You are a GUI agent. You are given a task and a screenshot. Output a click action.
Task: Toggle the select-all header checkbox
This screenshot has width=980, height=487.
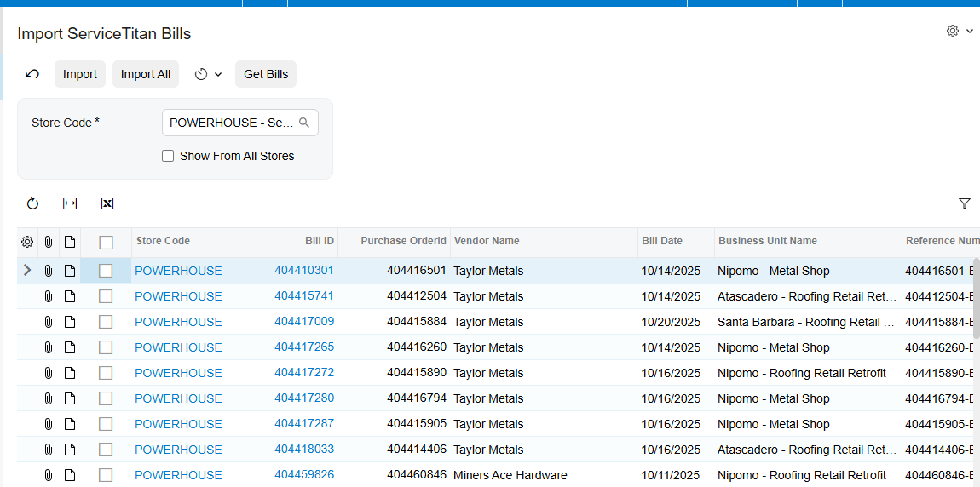point(106,243)
